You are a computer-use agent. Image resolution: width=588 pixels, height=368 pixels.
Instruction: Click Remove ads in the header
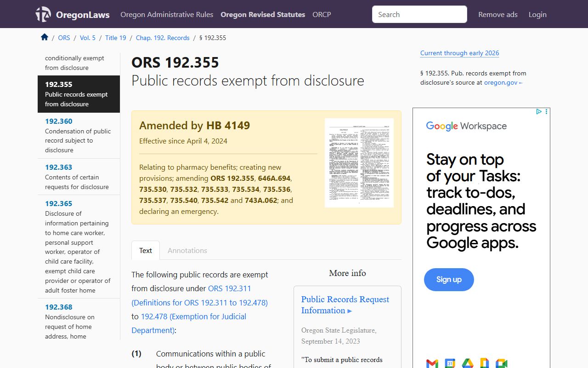point(498,14)
